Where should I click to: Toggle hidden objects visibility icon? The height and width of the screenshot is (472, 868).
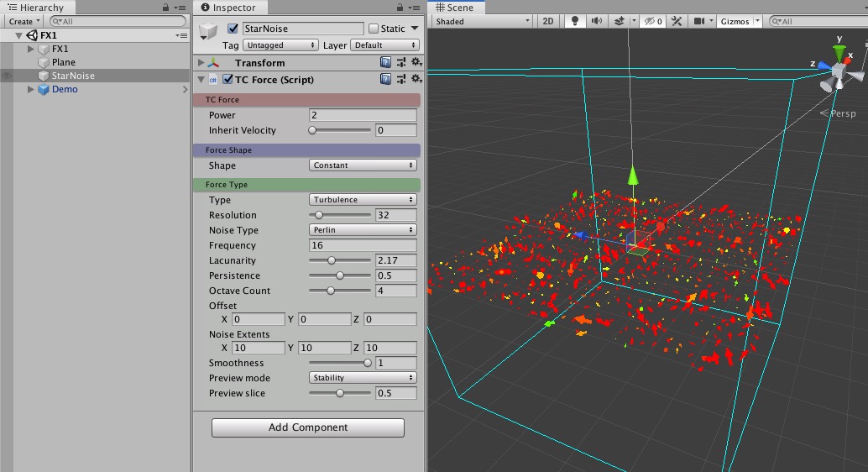[653, 21]
